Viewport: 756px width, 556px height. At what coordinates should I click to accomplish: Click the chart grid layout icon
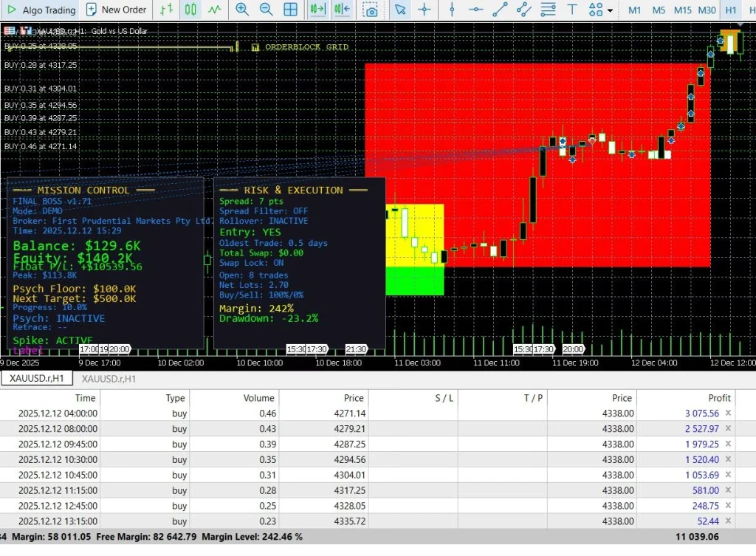point(290,10)
